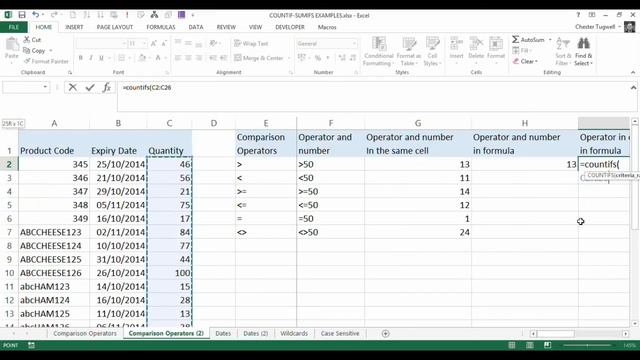Click the Paste clipboard icon
The image size is (640, 360).
point(12,44)
